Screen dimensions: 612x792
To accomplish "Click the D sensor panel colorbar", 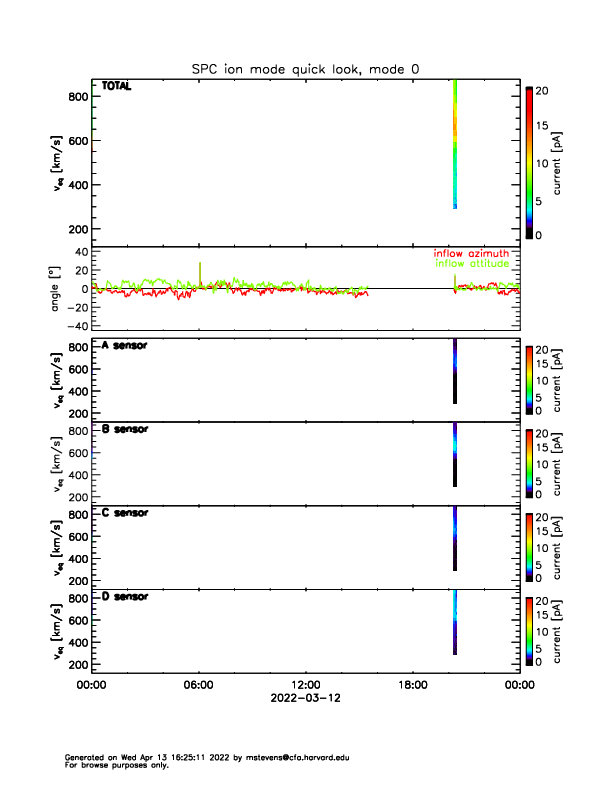I will tap(529, 630).
